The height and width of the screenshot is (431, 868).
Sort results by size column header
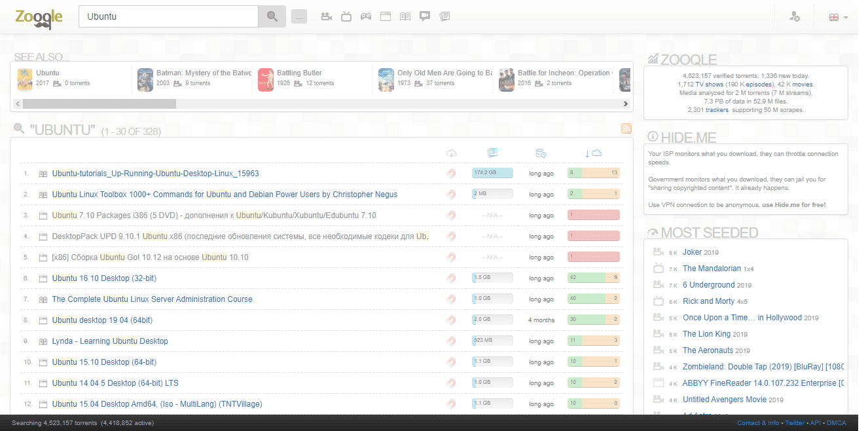click(492, 153)
